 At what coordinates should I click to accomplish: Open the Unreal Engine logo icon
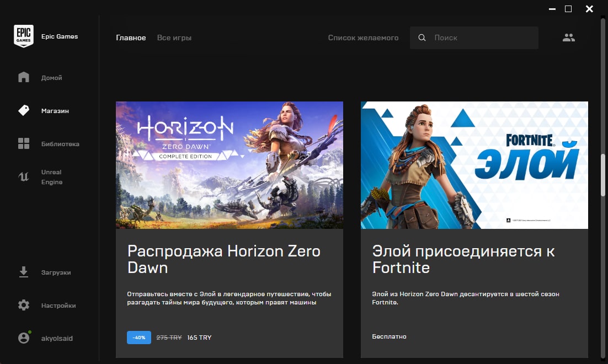pos(24,177)
